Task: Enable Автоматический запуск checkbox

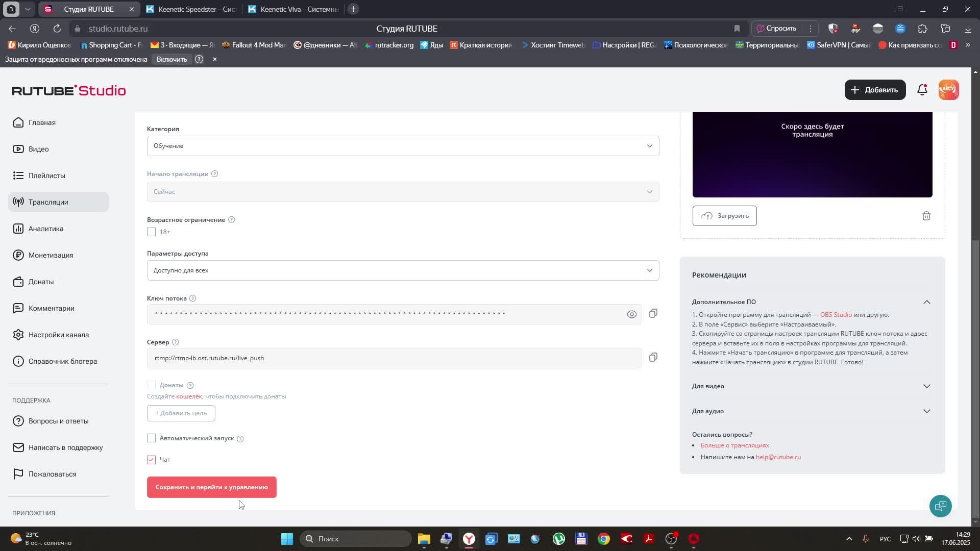Action: click(151, 438)
